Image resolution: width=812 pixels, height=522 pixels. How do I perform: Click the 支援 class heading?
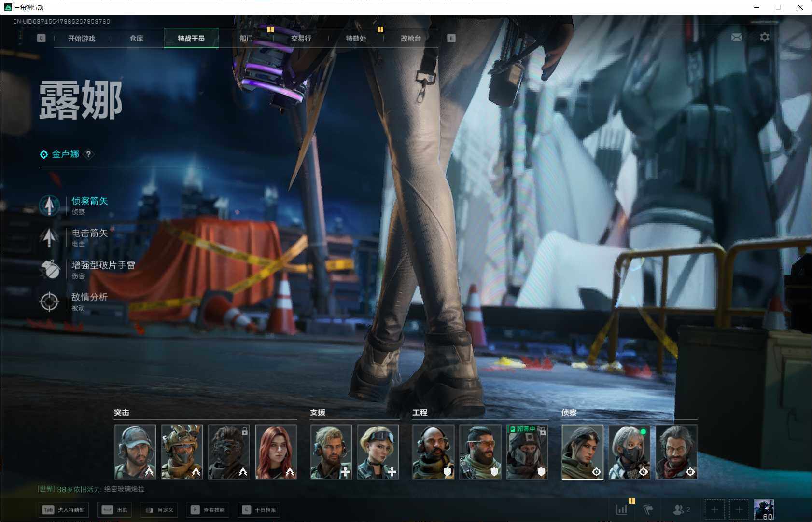coord(318,412)
